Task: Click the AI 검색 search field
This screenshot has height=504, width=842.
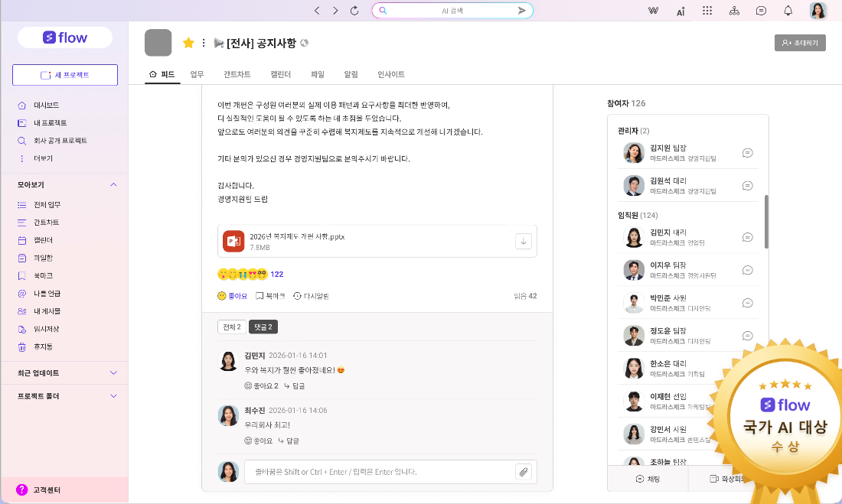Action: coord(452,11)
